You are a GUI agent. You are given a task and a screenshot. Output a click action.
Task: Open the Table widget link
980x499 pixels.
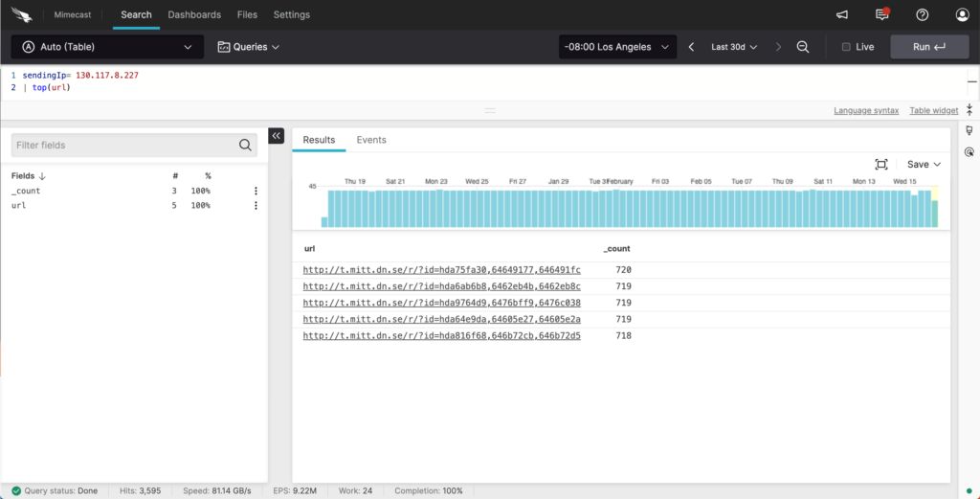(934, 111)
